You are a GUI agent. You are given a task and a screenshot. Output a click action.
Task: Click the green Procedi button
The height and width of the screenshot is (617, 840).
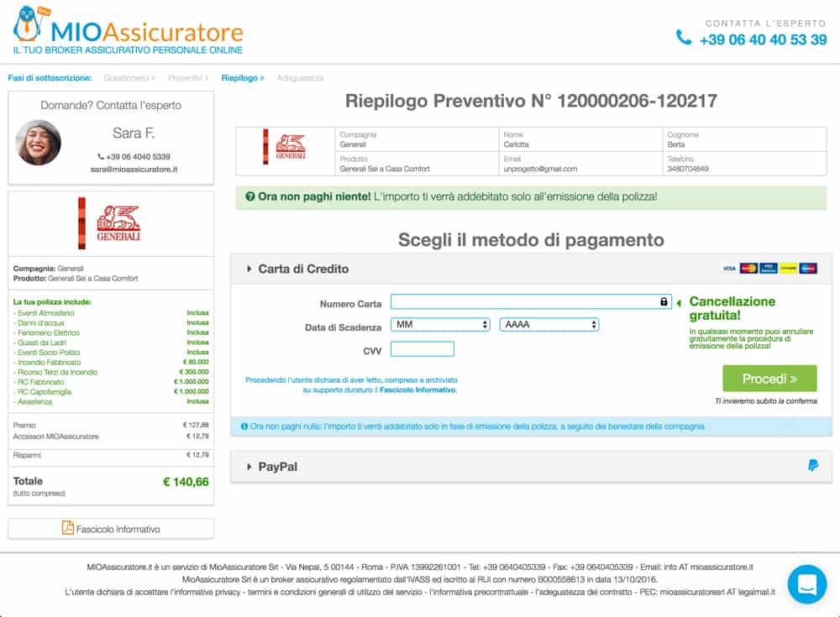[x=769, y=379]
